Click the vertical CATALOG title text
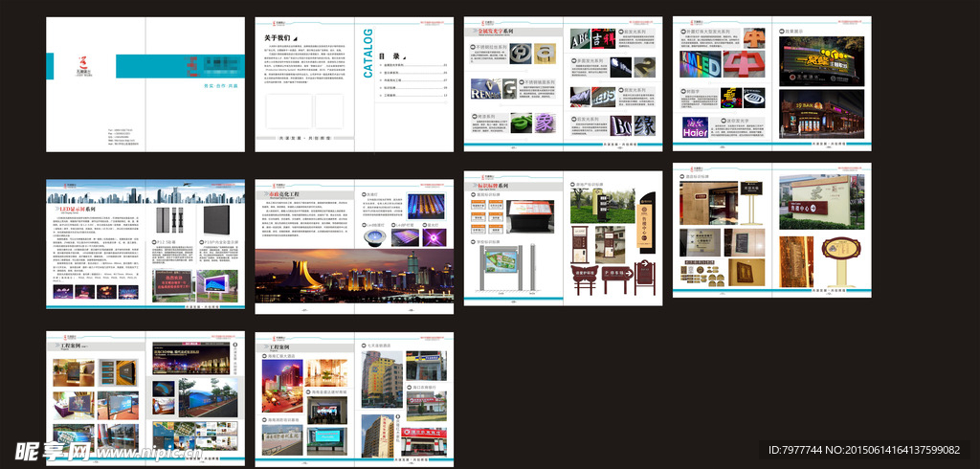The width and height of the screenshot is (980, 469). pos(368,53)
